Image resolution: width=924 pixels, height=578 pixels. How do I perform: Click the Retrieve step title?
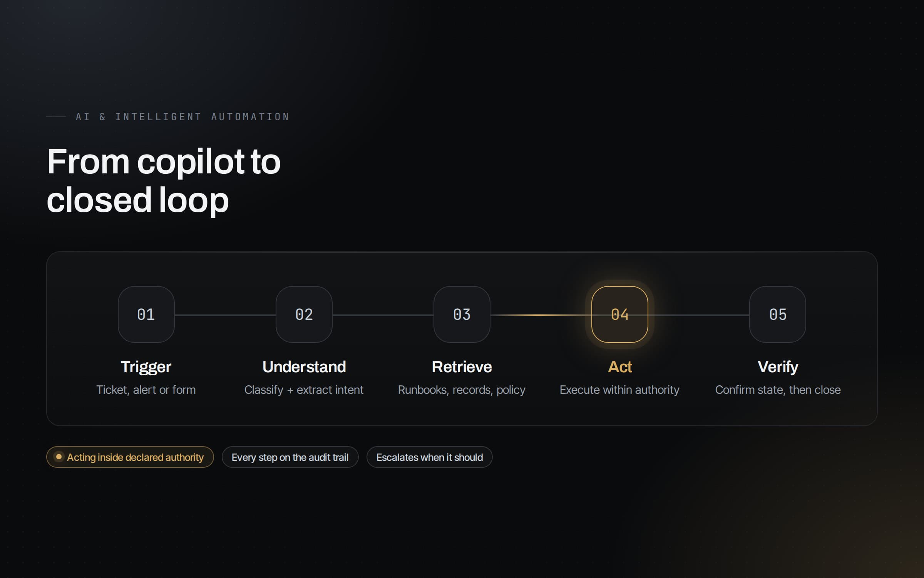[462, 367]
